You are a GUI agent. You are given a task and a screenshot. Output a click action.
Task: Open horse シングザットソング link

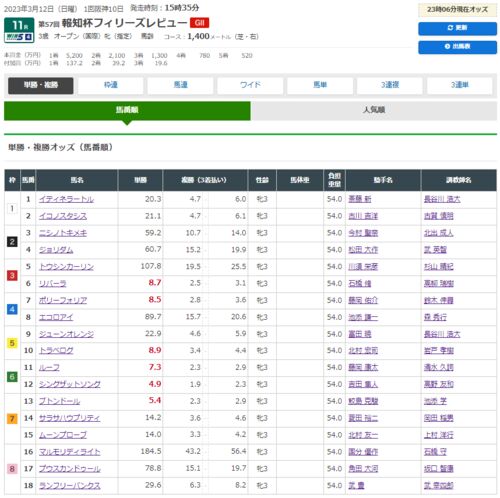click(x=70, y=384)
